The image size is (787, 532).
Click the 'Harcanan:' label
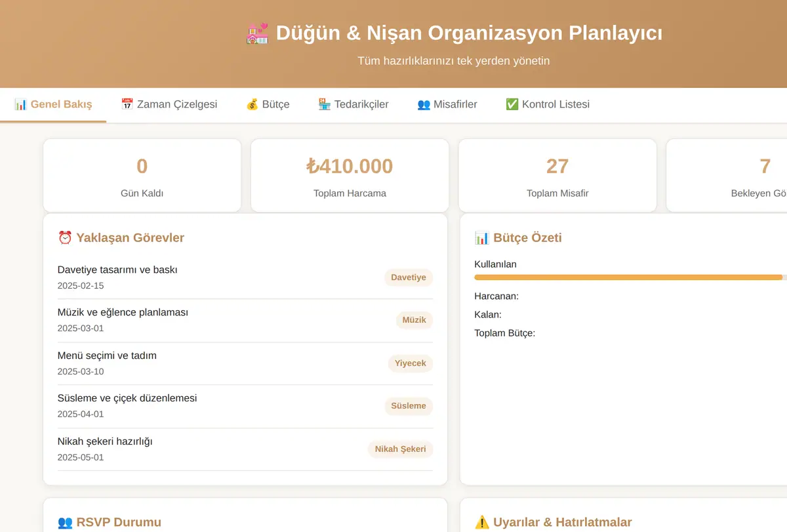click(496, 296)
